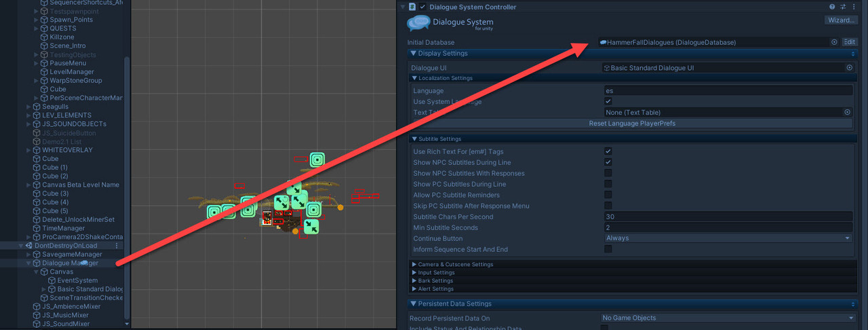
Task: Click the Unity scene icon beside DontDestroyOnLoad
Action: (29, 246)
